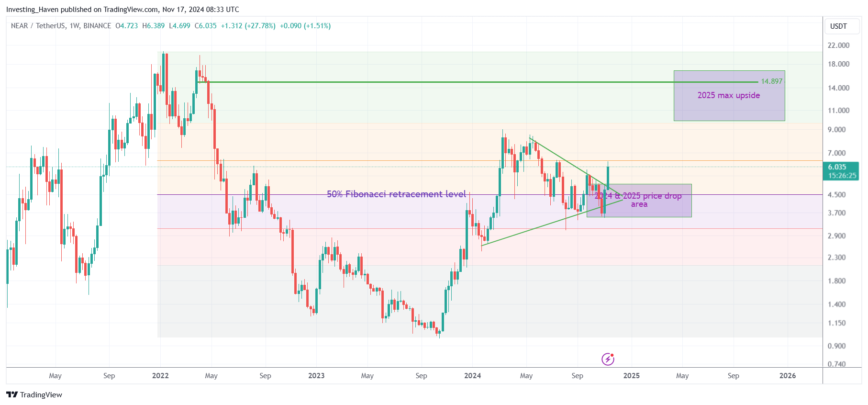This screenshot has width=868, height=405.
Task: Click the '2024 & 2025 price drop area' text
Action: pyautogui.click(x=638, y=200)
